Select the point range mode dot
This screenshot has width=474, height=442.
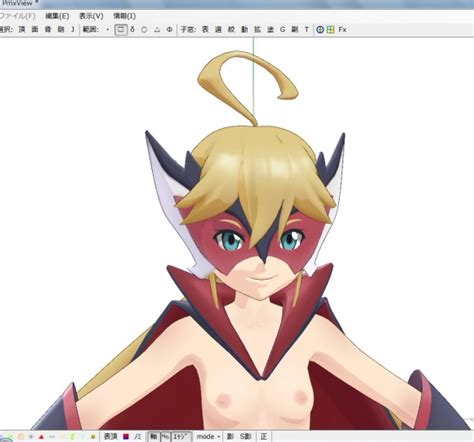click(107, 30)
